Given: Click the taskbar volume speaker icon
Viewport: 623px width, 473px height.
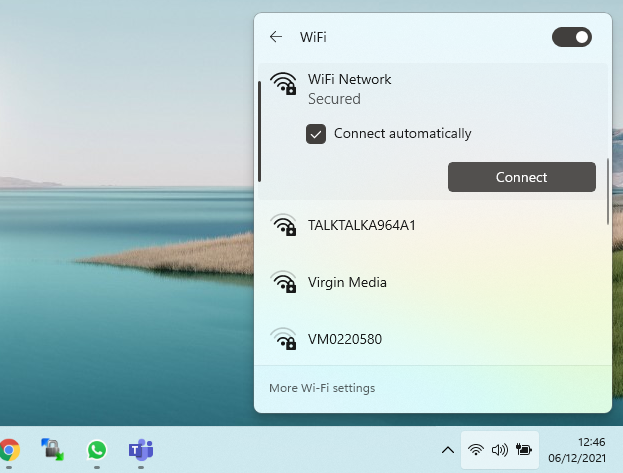Looking at the screenshot, I should pos(499,450).
